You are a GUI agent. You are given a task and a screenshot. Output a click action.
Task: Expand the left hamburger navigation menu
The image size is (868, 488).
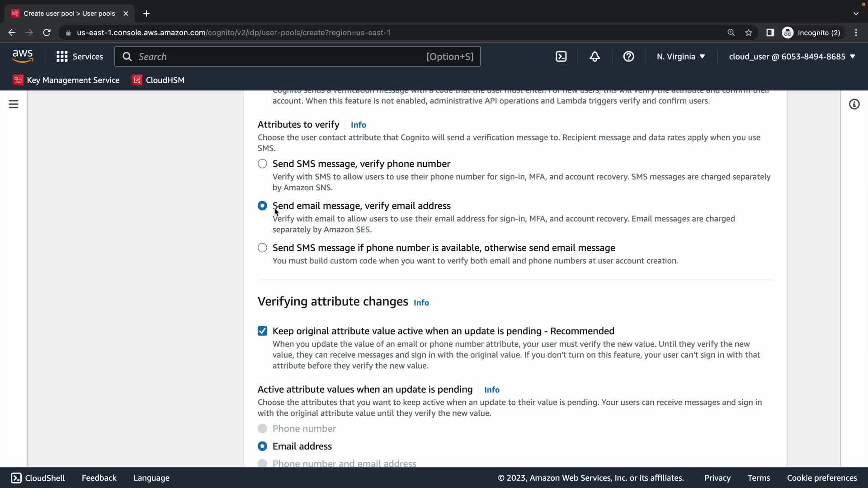(x=14, y=104)
